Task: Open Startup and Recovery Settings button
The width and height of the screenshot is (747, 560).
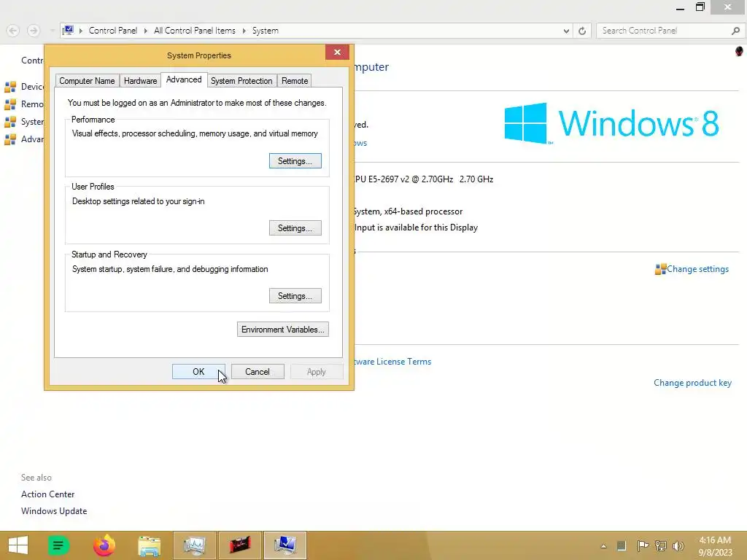Action: (x=295, y=296)
